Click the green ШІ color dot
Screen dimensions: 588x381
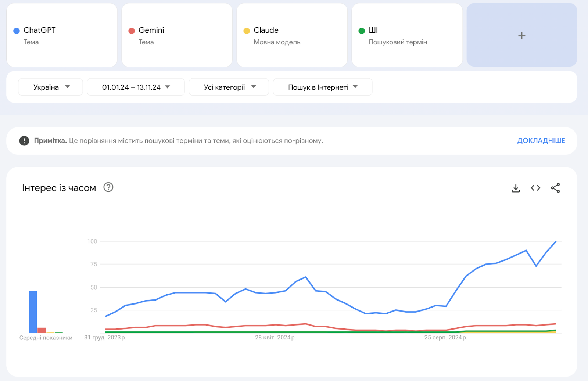coord(362,31)
